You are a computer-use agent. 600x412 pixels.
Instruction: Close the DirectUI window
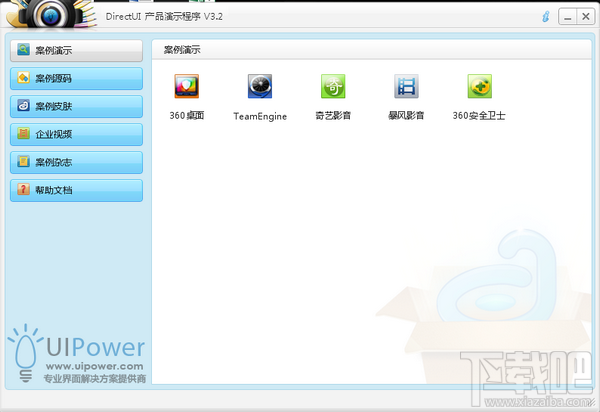(x=586, y=17)
